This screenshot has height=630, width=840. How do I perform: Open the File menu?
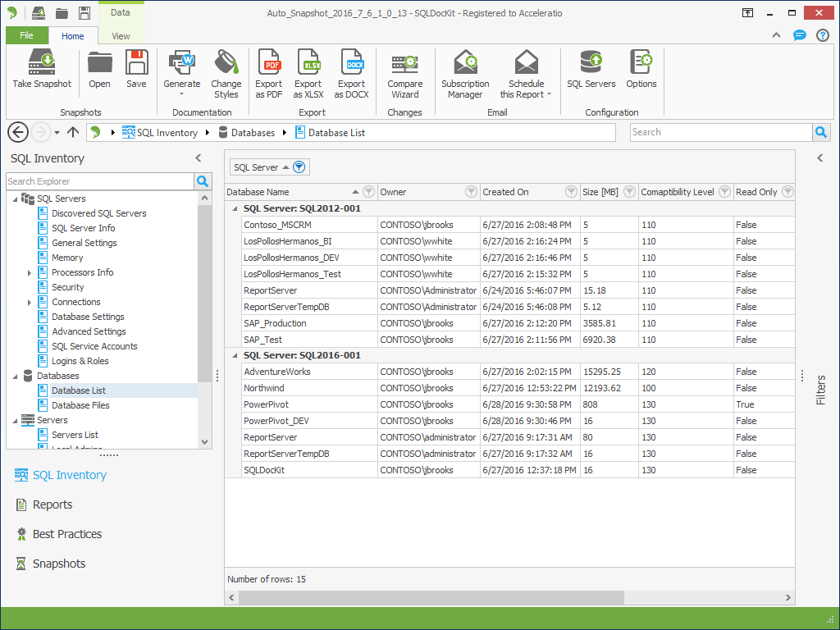(x=26, y=36)
